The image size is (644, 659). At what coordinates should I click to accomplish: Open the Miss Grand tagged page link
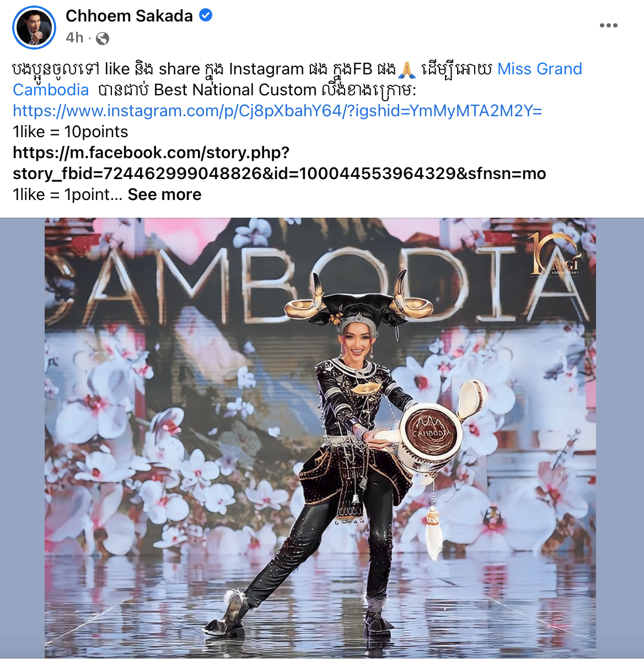point(540,69)
